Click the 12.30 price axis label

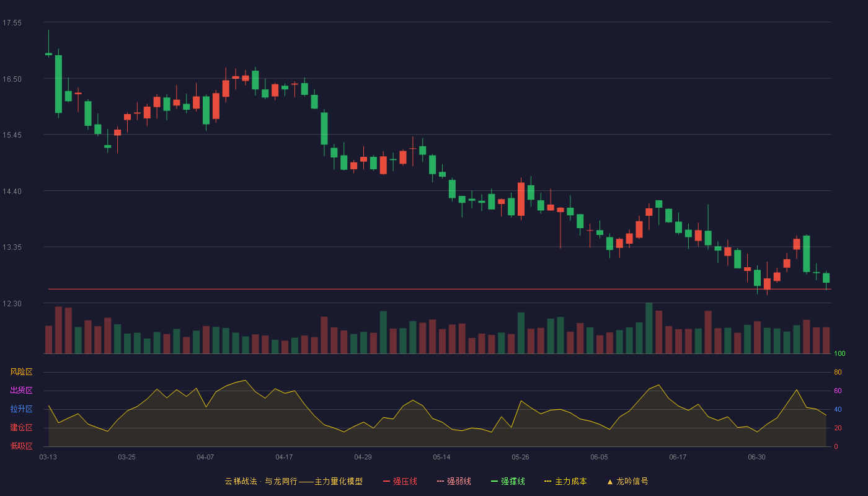(12, 304)
